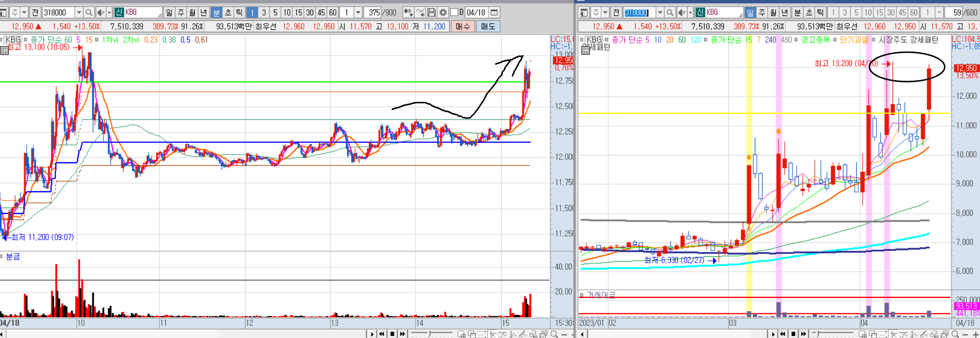Select 분 (minute) period in left chart
980x338 pixels.
pyautogui.click(x=216, y=13)
